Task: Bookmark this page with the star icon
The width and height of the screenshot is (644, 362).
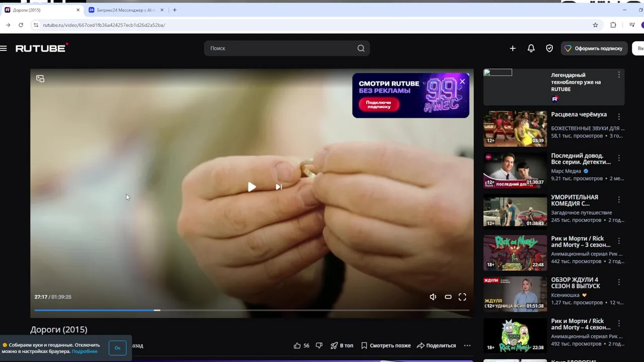Action: (595, 25)
